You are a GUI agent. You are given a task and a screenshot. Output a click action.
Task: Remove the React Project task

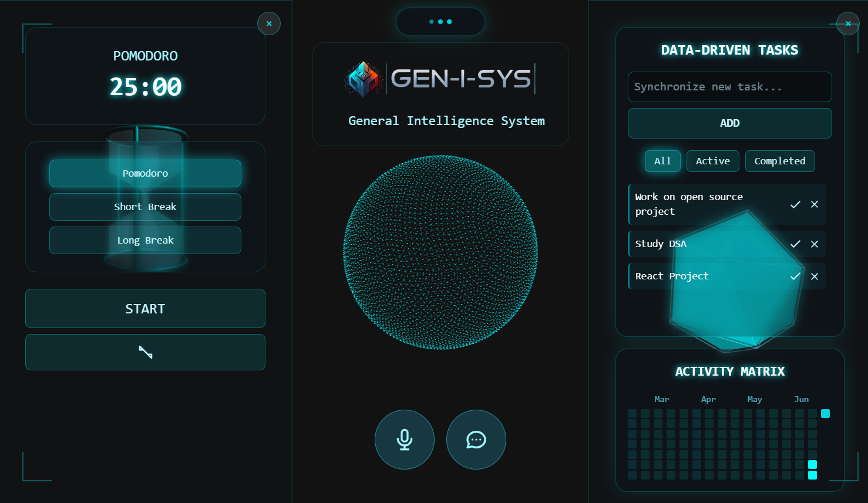pyautogui.click(x=814, y=276)
